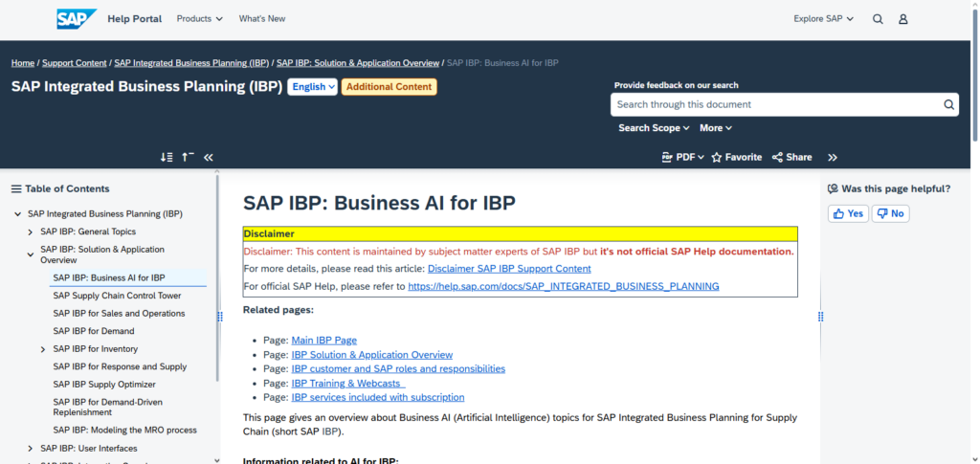Open the Search Scope dropdown

click(654, 128)
